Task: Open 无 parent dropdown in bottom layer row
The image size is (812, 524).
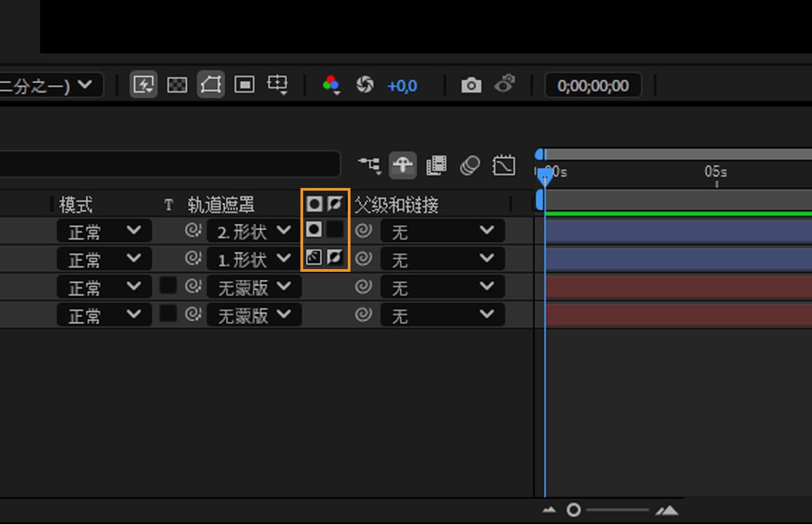Action: 443,316
